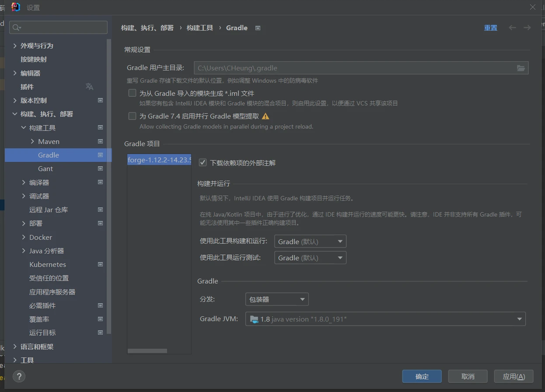545x392 pixels.
Task: Click horizontal scrollbar under Gradle project list
Action: point(147,351)
